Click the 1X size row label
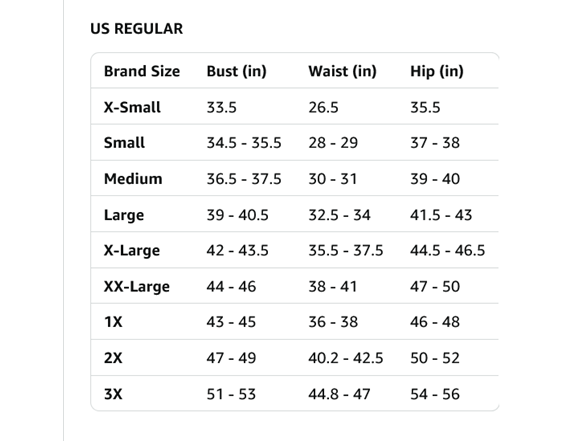The width and height of the screenshot is (588, 441). point(113,322)
